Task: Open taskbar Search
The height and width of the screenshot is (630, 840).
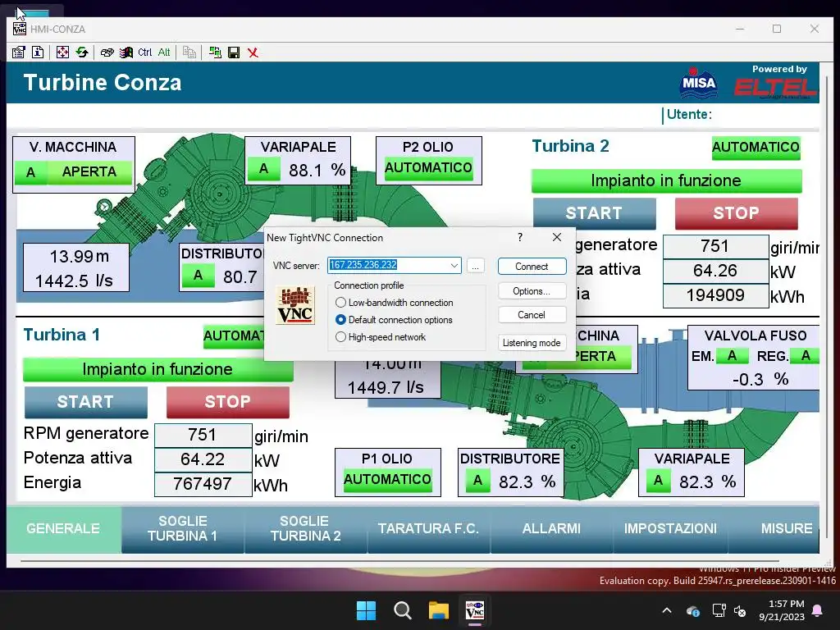Action: pyautogui.click(x=402, y=610)
